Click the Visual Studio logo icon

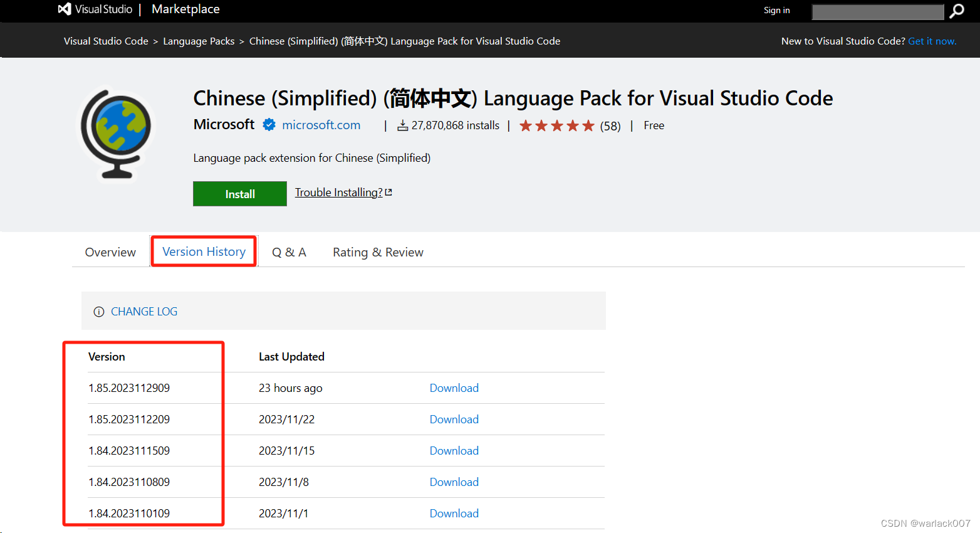[x=65, y=9]
